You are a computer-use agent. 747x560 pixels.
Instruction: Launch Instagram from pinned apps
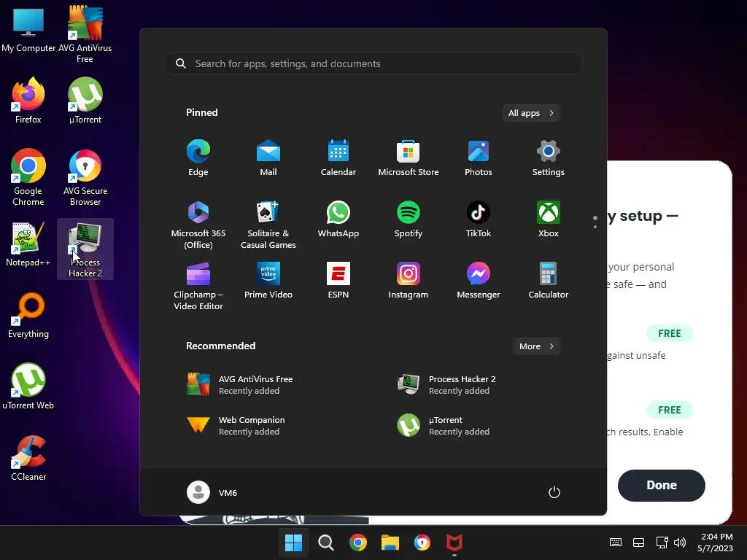click(409, 281)
